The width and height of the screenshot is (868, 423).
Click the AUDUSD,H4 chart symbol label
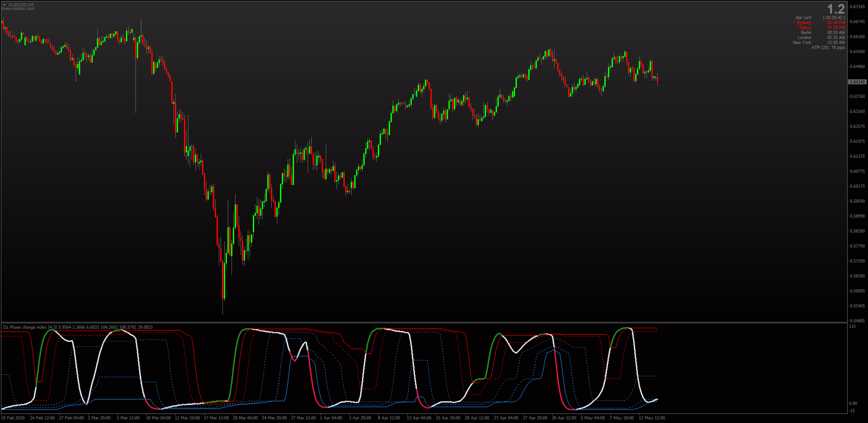point(21,5)
